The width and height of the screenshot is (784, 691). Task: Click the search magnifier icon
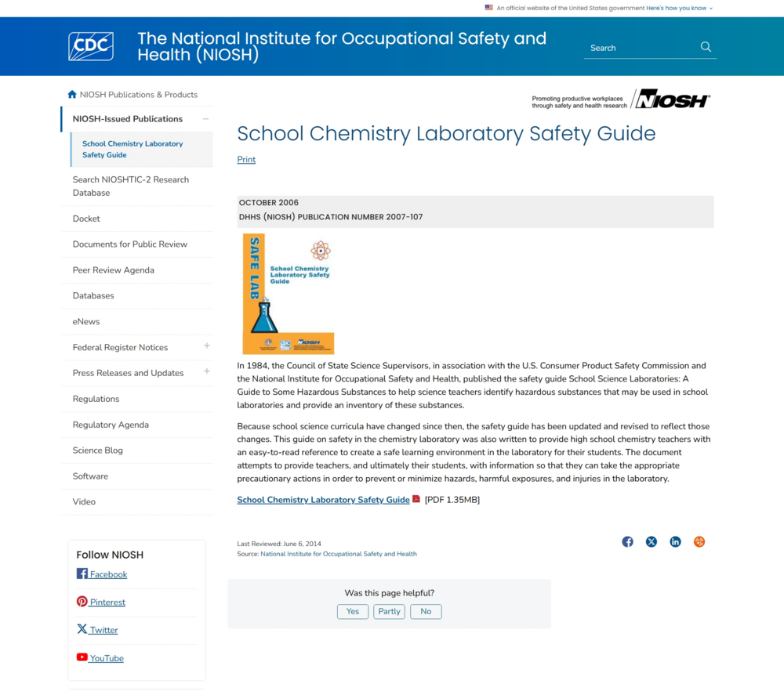(706, 47)
